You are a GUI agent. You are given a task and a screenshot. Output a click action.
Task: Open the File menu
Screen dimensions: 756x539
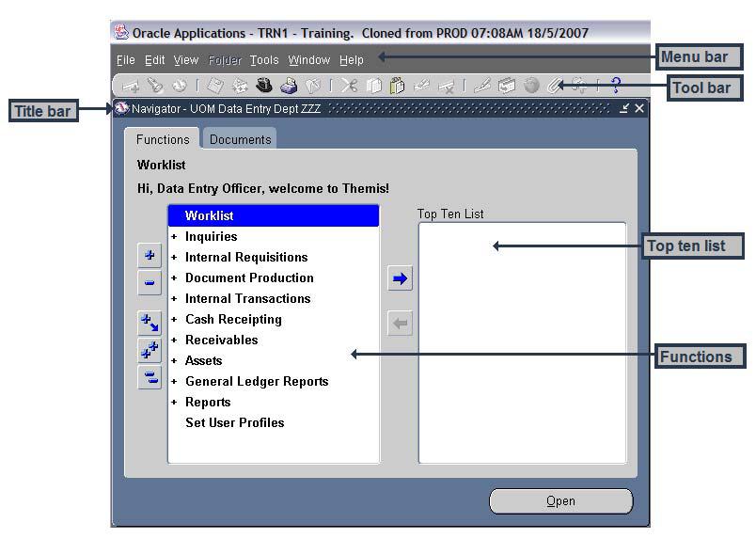125,60
